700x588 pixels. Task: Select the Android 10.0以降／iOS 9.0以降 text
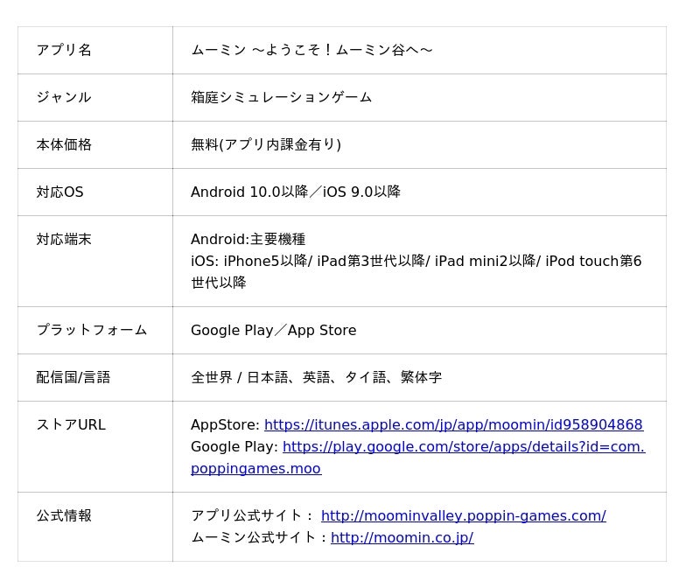pos(296,192)
